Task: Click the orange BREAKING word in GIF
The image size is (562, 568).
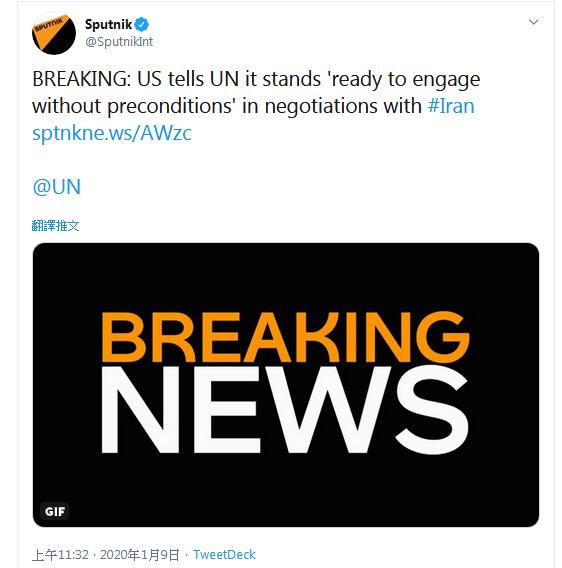Action: pyautogui.click(x=286, y=337)
